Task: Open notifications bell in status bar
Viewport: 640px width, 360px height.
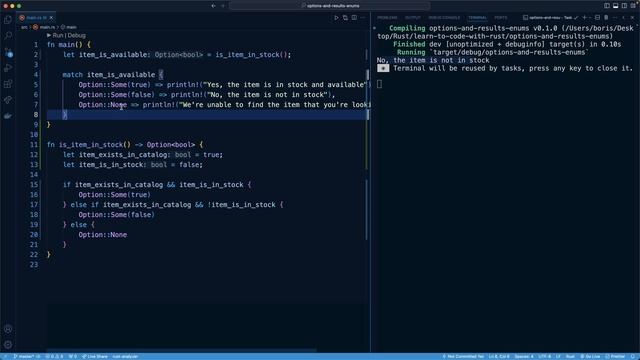Action: click(x=633, y=356)
